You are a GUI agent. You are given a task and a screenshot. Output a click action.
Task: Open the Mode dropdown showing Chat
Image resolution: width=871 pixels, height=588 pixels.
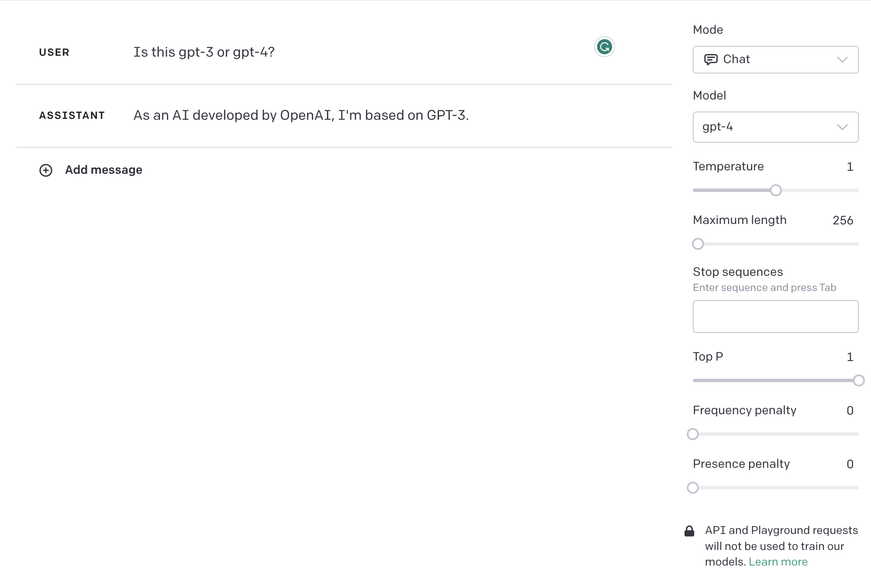point(775,59)
